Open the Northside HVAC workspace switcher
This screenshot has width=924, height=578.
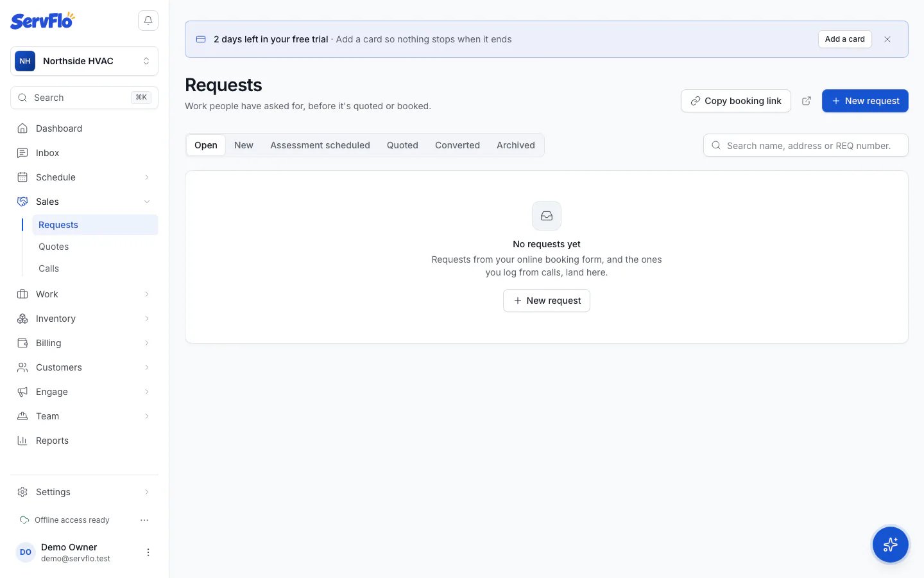pos(84,61)
